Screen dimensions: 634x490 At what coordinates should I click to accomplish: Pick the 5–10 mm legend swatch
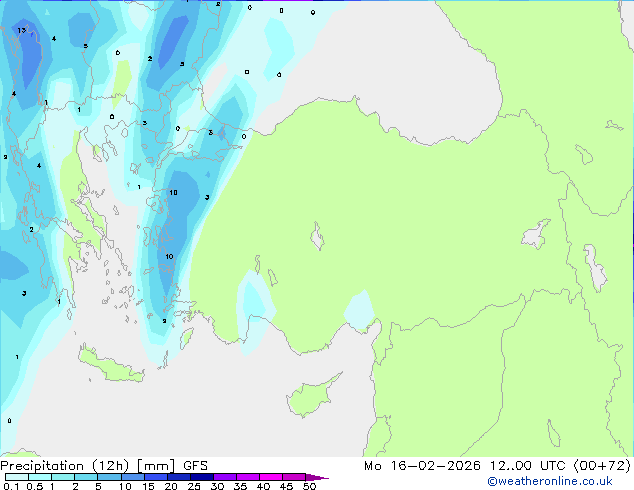click(109, 477)
